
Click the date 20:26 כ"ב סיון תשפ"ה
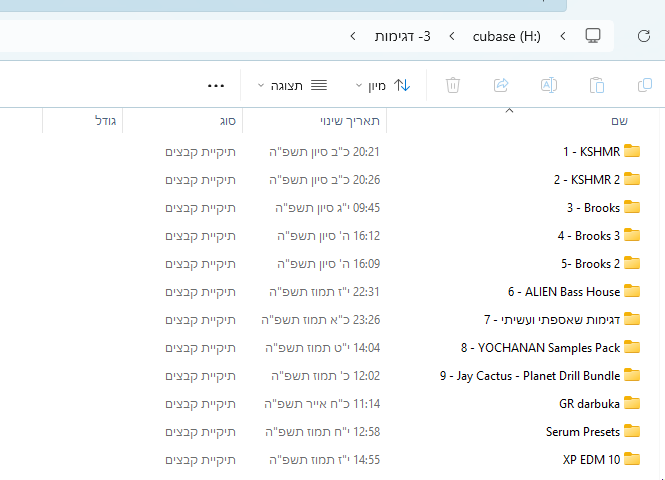coord(324,179)
